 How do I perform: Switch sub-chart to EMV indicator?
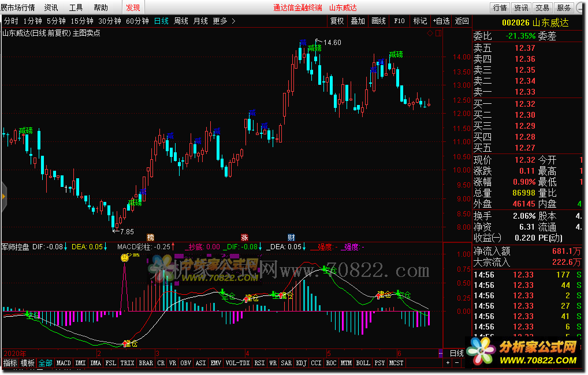(x=215, y=363)
